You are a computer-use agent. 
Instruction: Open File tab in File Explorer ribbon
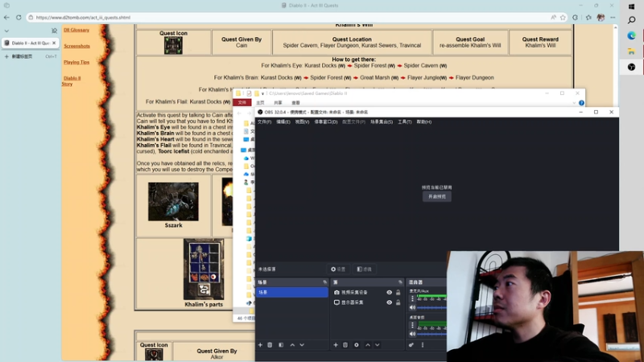(242, 103)
